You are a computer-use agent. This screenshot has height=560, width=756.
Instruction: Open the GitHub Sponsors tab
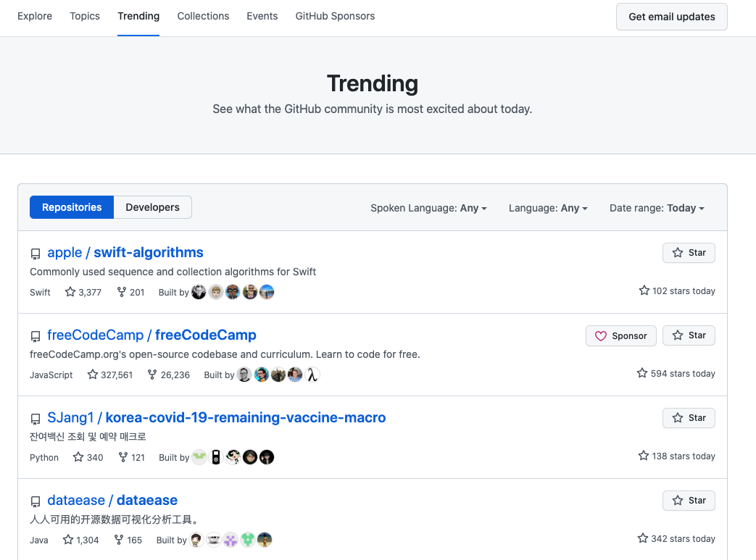pyautogui.click(x=335, y=16)
